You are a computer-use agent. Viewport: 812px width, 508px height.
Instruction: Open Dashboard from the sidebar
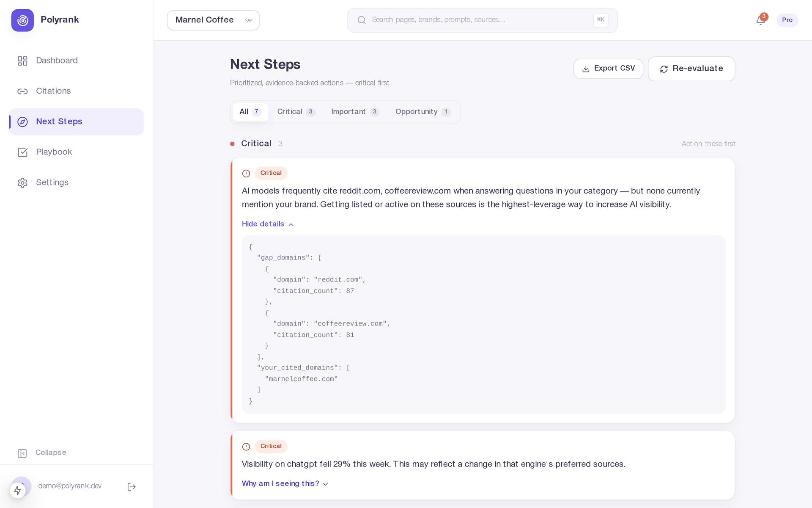point(76,61)
